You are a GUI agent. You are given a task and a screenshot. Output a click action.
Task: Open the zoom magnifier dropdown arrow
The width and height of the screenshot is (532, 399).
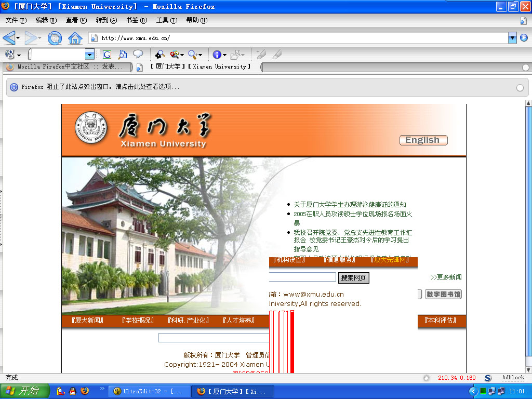point(200,55)
